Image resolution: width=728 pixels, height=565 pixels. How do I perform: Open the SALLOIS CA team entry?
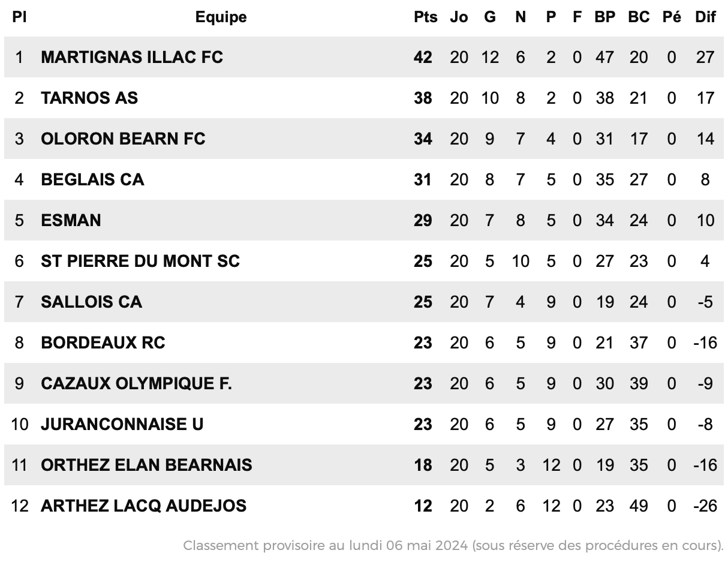[x=91, y=302]
